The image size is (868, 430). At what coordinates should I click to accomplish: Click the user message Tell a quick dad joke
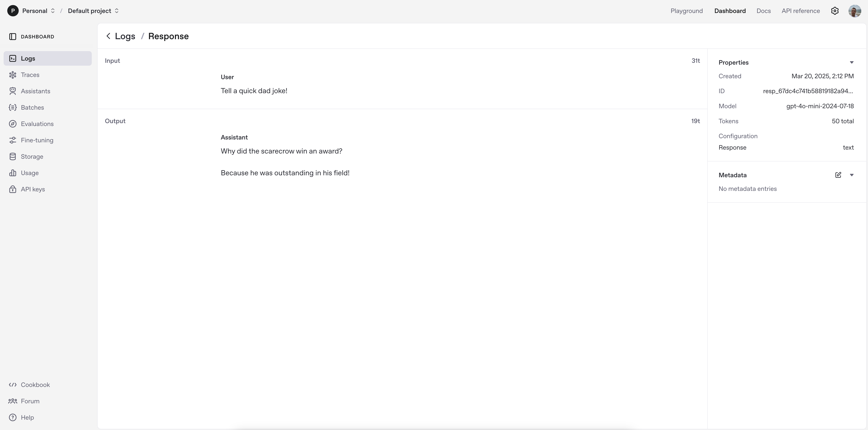click(254, 91)
